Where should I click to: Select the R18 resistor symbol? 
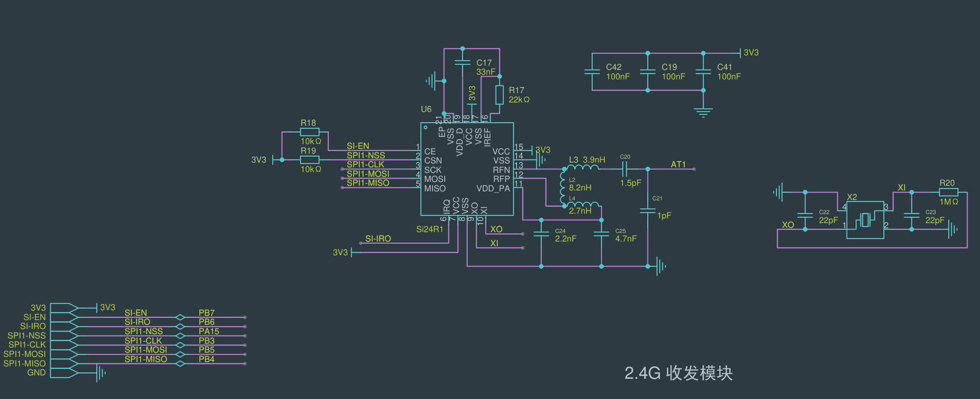(310, 132)
